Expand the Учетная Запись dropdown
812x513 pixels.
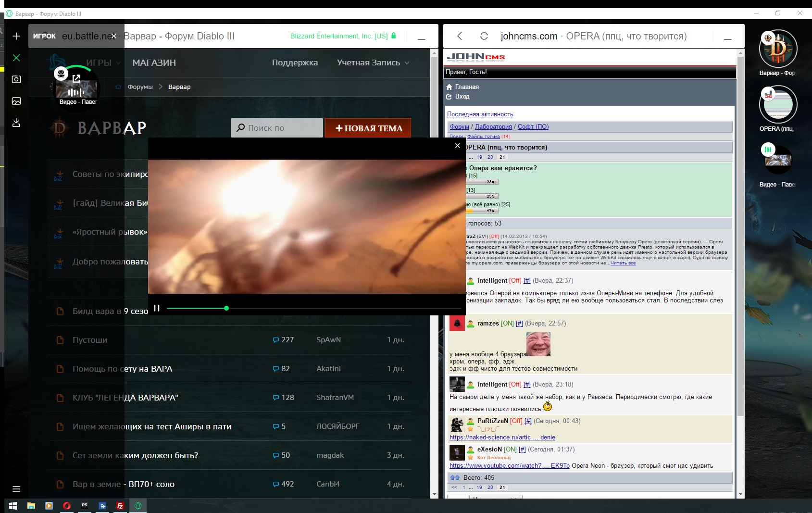[x=373, y=63]
